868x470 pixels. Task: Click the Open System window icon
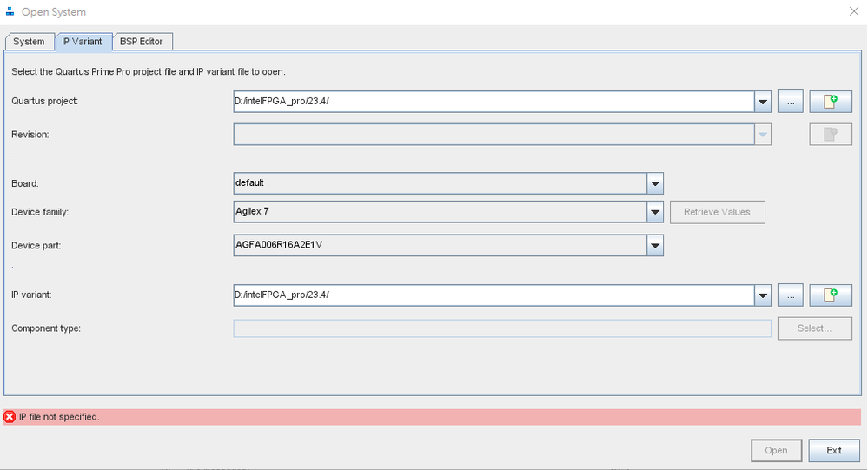(10, 12)
